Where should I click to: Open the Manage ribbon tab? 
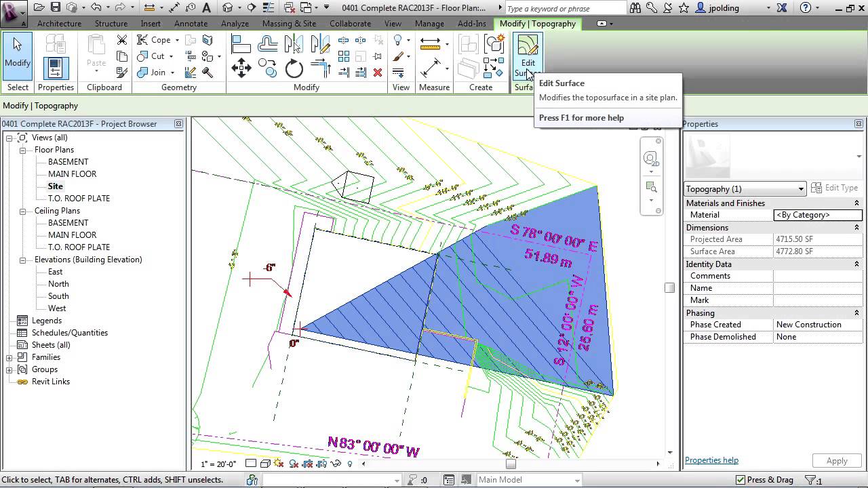click(429, 23)
